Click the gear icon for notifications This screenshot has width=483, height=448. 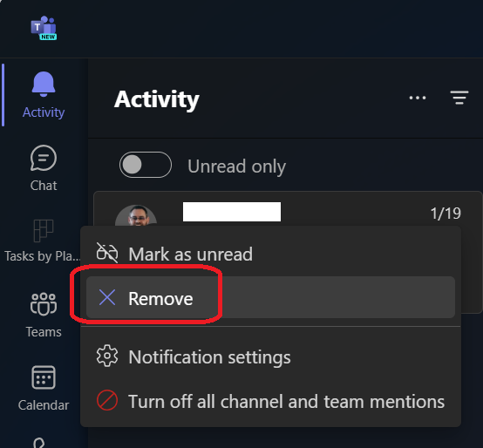(x=107, y=356)
